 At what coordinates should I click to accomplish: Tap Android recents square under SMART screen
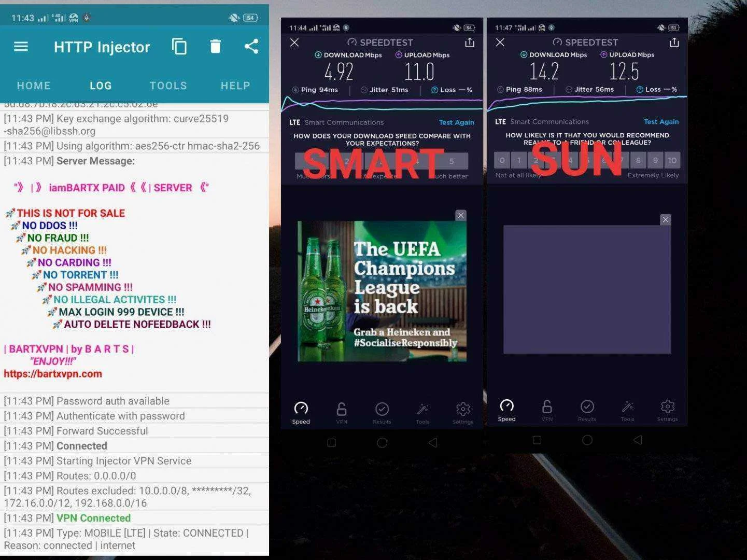coord(332,443)
